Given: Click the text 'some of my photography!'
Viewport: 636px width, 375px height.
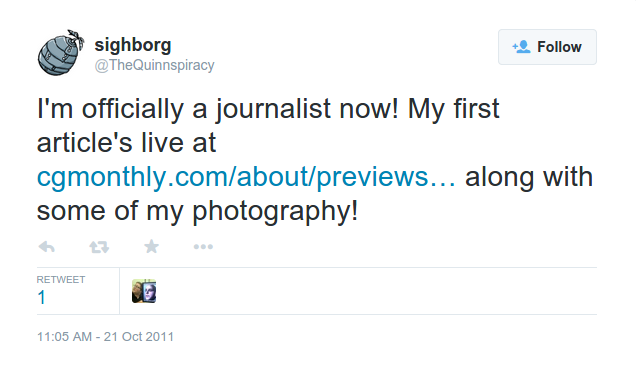Looking at the screenshot, I should point(198,211).
